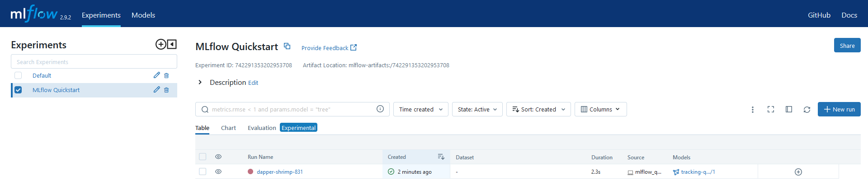This screenshot has height=190, width=868.
Task: Click the Run Name column header
Action: [x=260, y=157]
